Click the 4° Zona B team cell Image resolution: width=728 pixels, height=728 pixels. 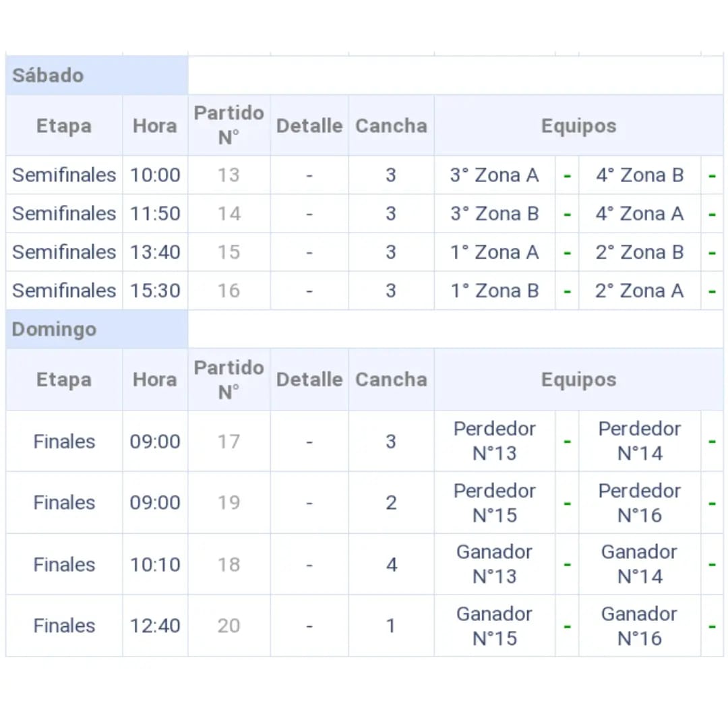click(639, 175)
